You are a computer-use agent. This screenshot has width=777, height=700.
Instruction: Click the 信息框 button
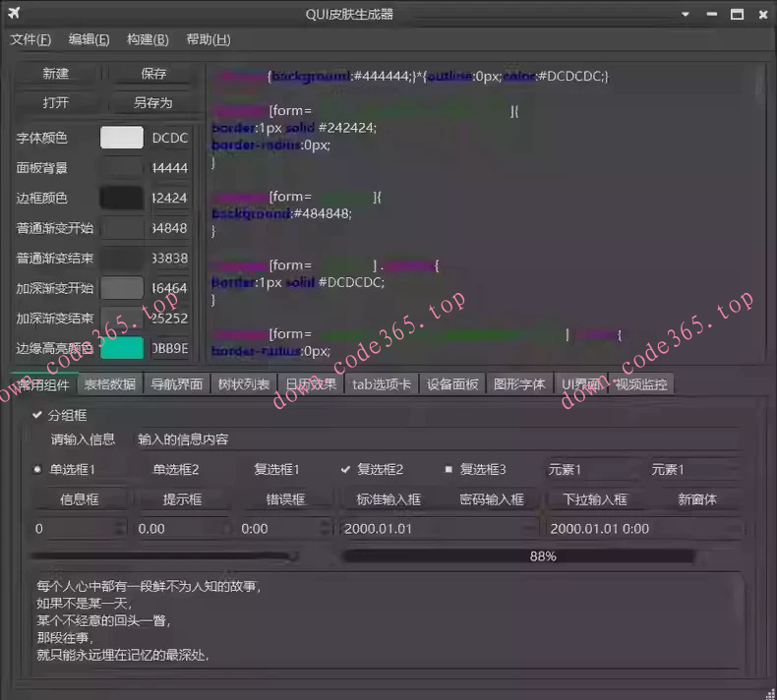tap(80, 499)
